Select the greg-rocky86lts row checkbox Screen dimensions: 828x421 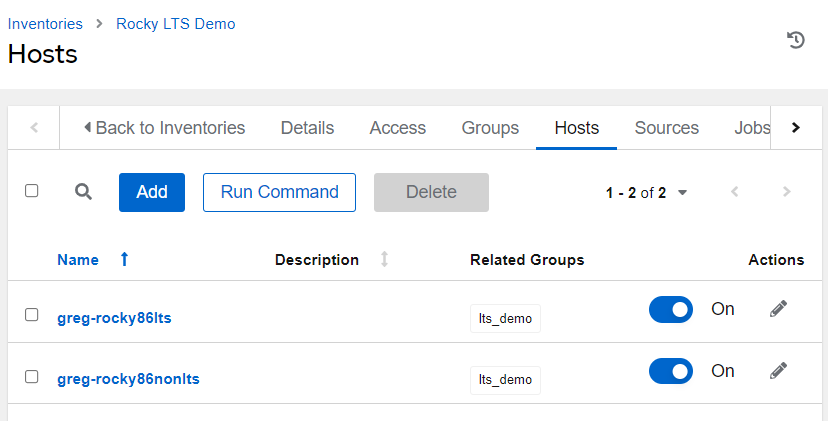(32, 315)
